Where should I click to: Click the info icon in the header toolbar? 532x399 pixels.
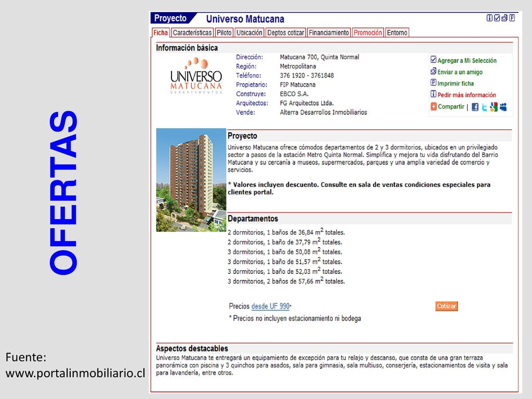tap(489, 18)
